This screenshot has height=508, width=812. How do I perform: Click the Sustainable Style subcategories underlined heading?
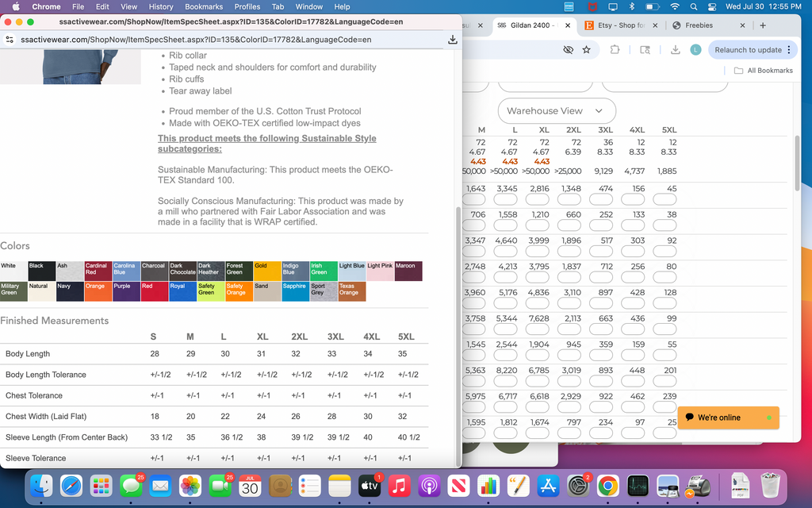click(x=267, y=144)
